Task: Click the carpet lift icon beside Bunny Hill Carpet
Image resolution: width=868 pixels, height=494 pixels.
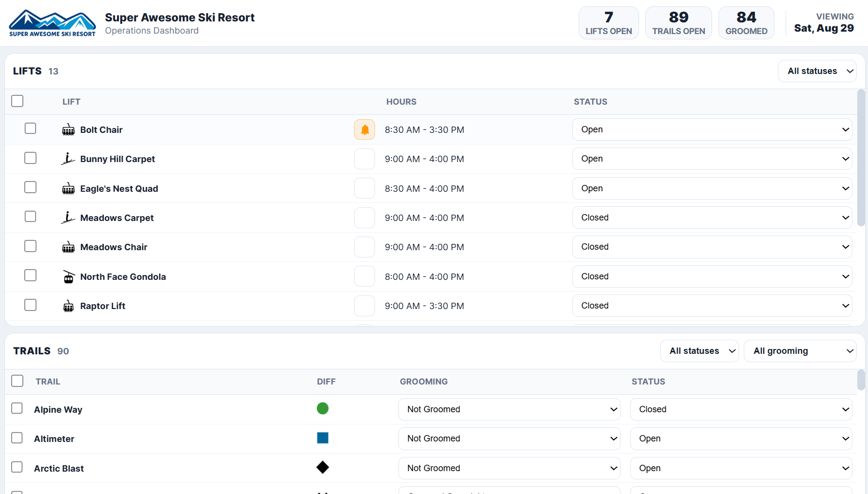Action: click(68, 159)
